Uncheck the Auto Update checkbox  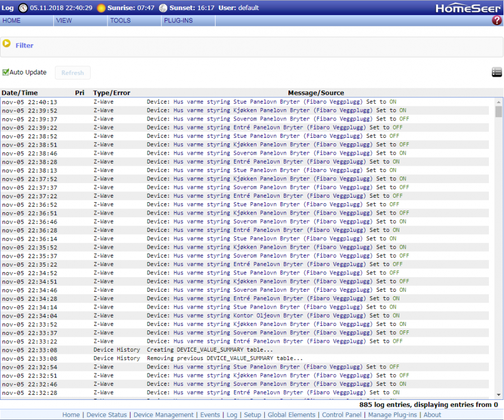click(x=6, y=72)
